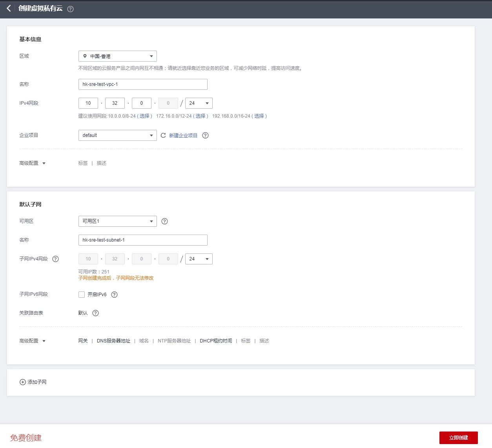This screenshot has height=448, width=492.
Task: Click the first IPv4 octet field 10
Action: coord(88,103)
